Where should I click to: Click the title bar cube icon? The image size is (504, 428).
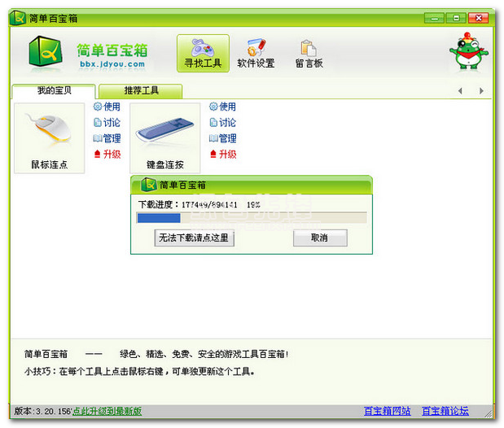coord(17,18)
